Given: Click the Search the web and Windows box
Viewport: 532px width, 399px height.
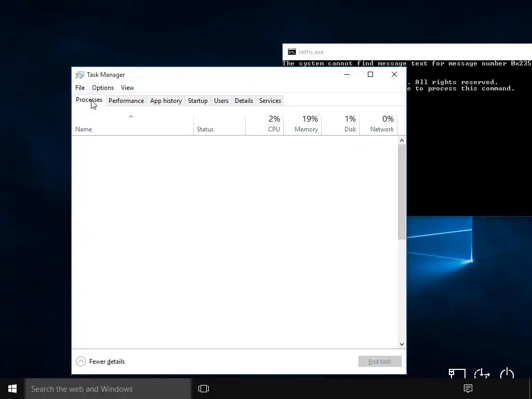Looking at the screenshot, I should [108, 389].
